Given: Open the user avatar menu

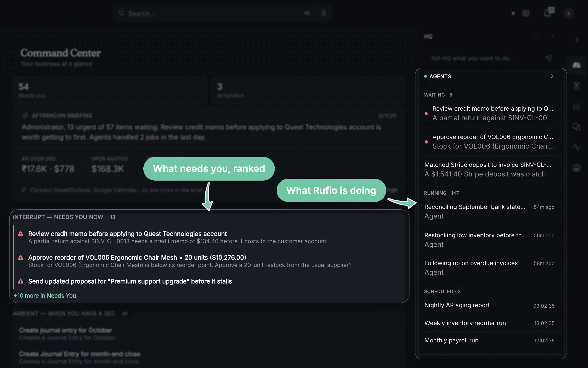Looking at the screenshot, I should pos(568,13).
